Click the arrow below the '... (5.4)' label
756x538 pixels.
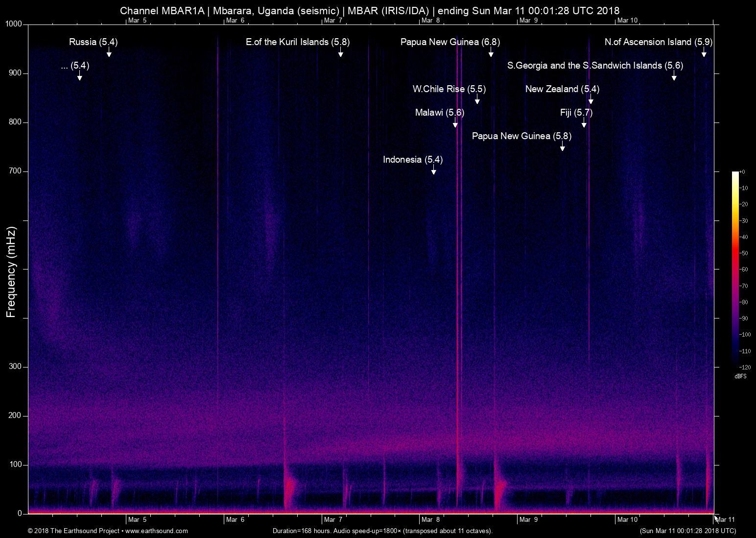[x=79, y=76]
